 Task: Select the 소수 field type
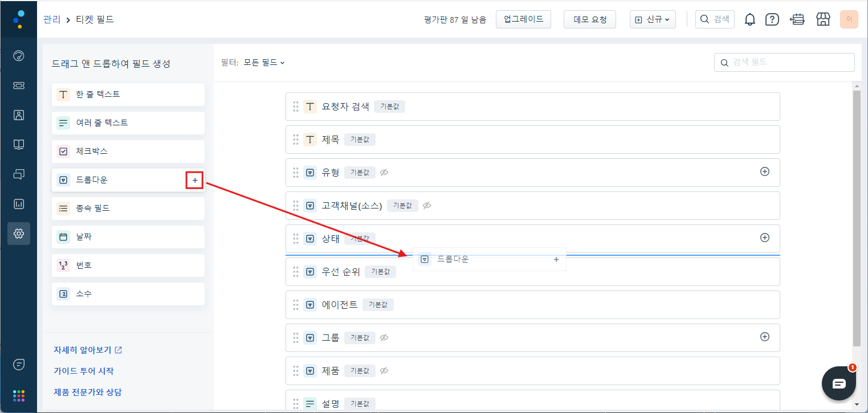[x=128, y=294]
